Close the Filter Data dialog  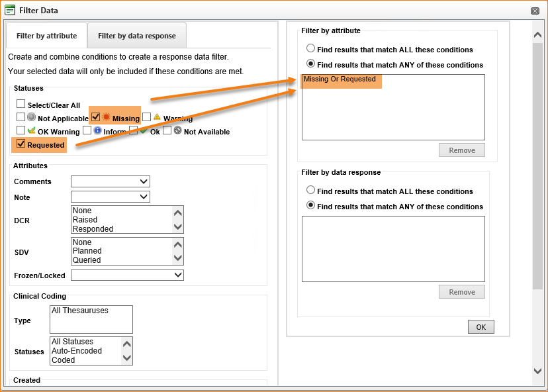click(x=535, y=11)
